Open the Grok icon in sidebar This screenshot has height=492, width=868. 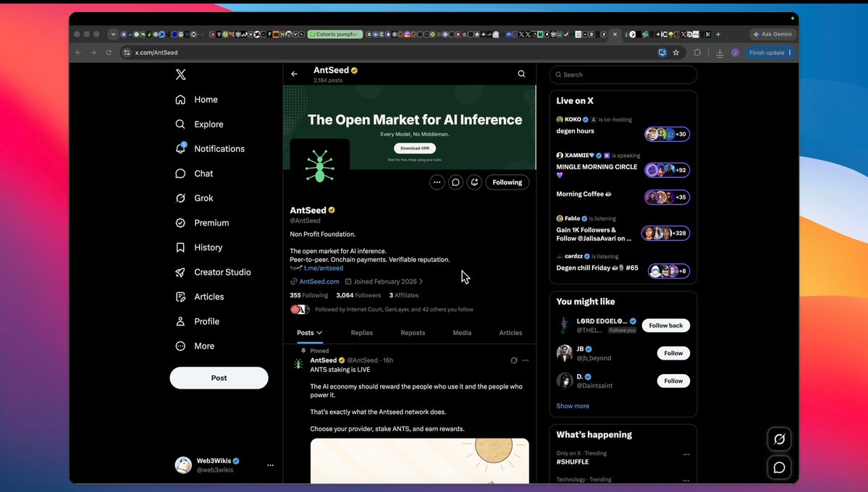coord(180,198)
